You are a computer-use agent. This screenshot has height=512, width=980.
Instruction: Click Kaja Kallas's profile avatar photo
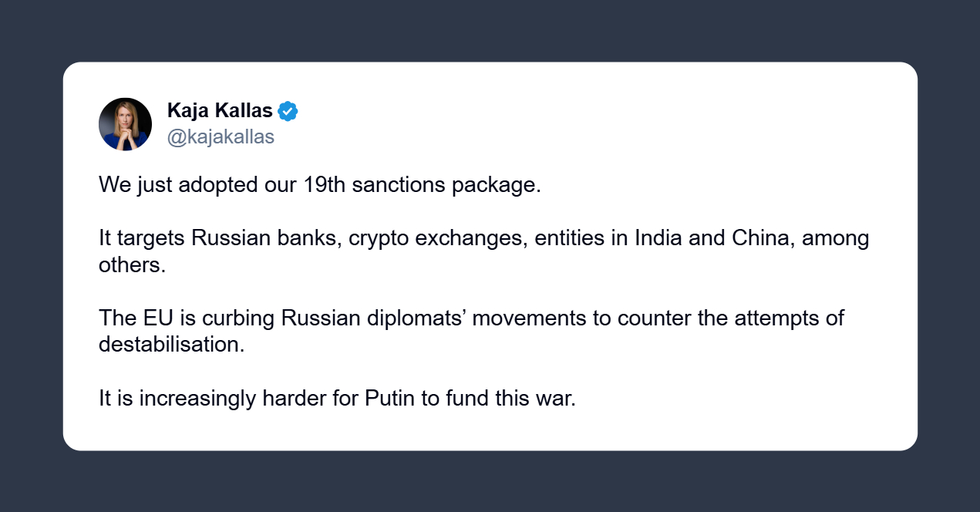125,124
